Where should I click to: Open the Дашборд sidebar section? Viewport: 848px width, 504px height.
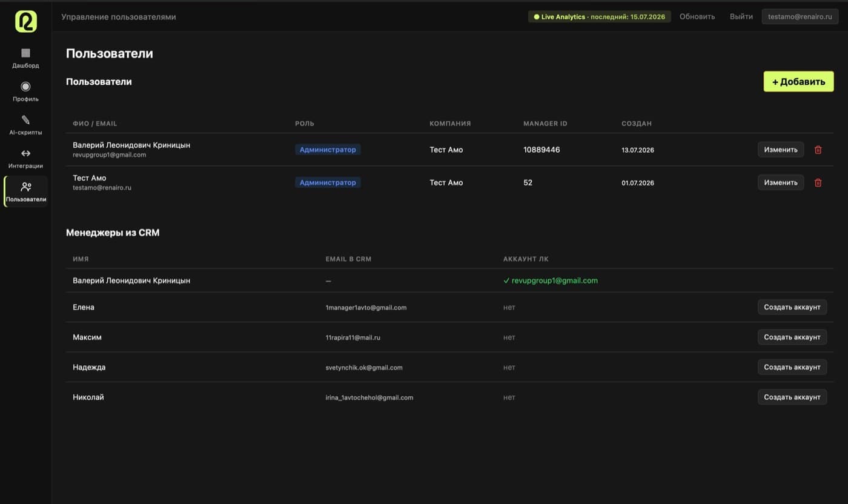pyautogui.click(x=25, y=58)
